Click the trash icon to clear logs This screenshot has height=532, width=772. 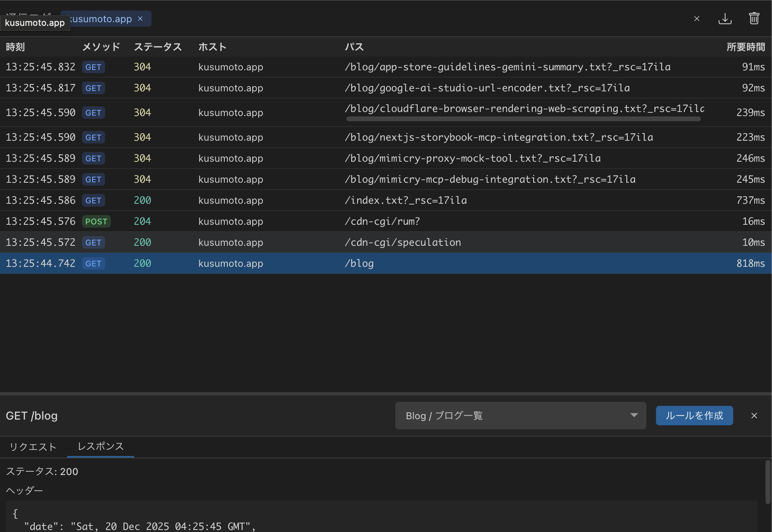pyautogui.click(x=754, y=19)
